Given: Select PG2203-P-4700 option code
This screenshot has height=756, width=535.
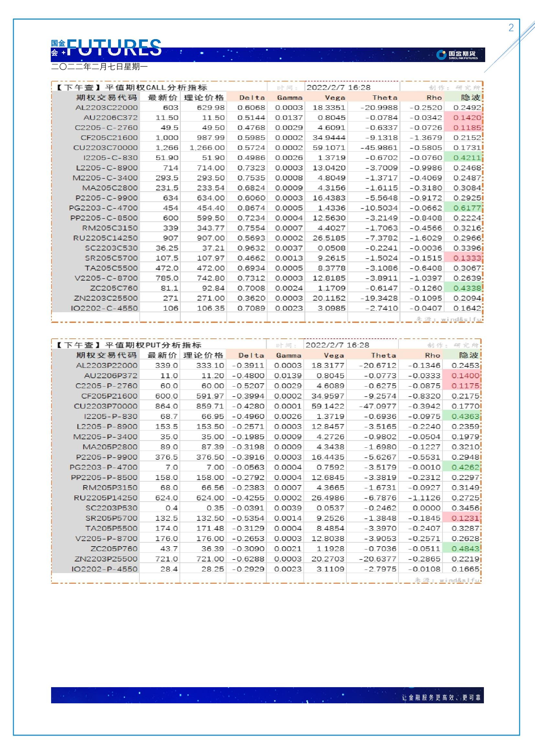Looking at the screenshot, I should 104,467.
